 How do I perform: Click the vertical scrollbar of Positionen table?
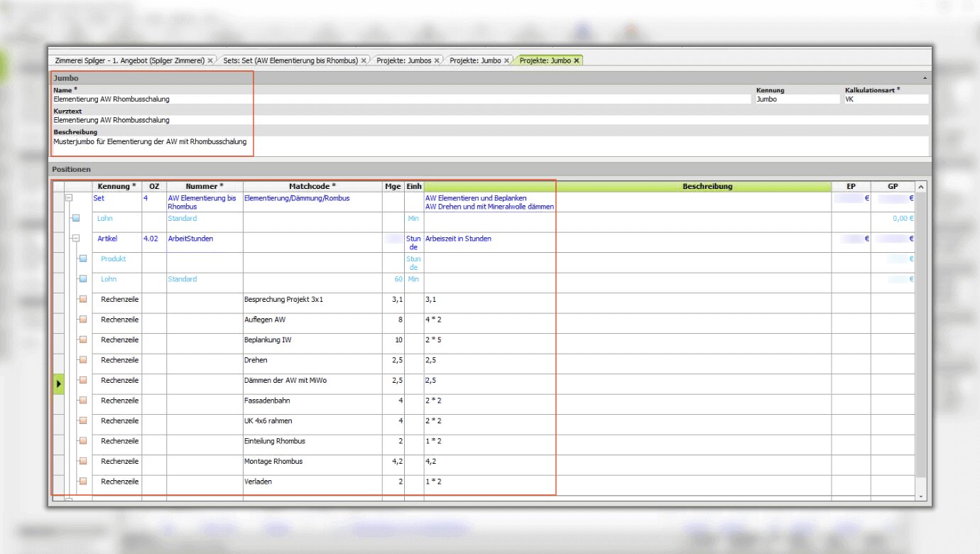920,341
